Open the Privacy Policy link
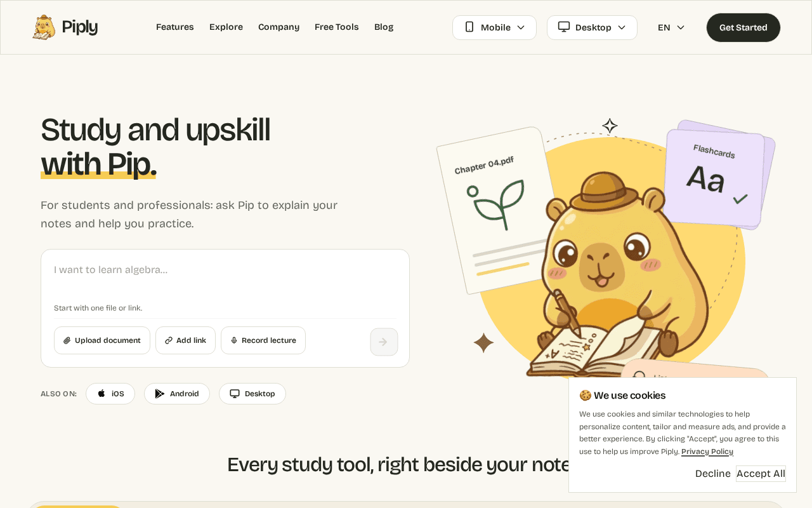This screenshot has height=508, width=812. tap(707, 451)
